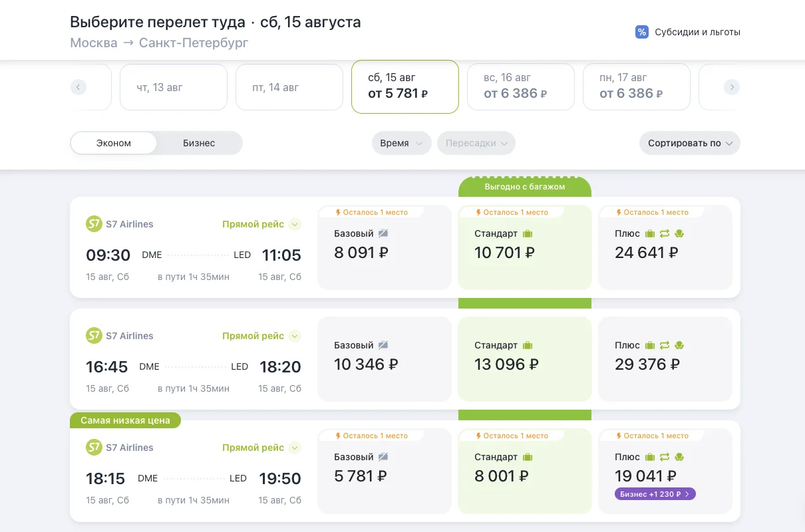
Task: Click S7 Airlines logo on the 16:45 flight
Action: point(94,336)
